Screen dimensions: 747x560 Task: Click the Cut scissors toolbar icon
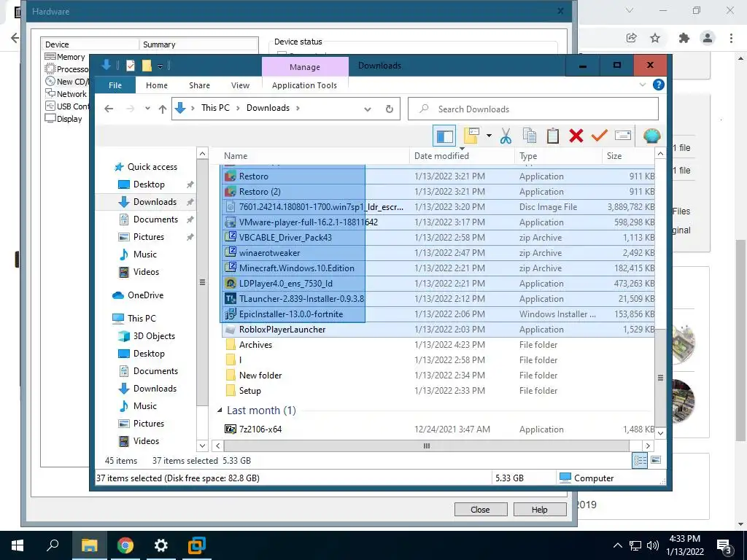click(x=506, y=136)
